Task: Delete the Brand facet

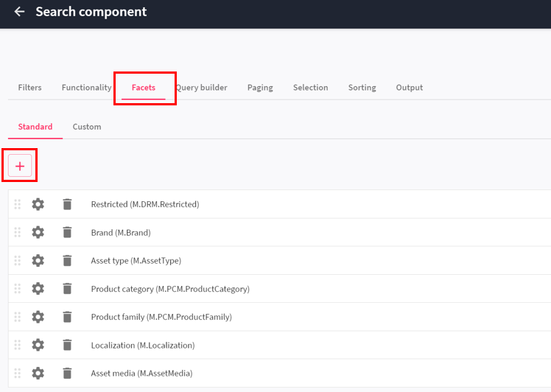Action: [67, 232]
